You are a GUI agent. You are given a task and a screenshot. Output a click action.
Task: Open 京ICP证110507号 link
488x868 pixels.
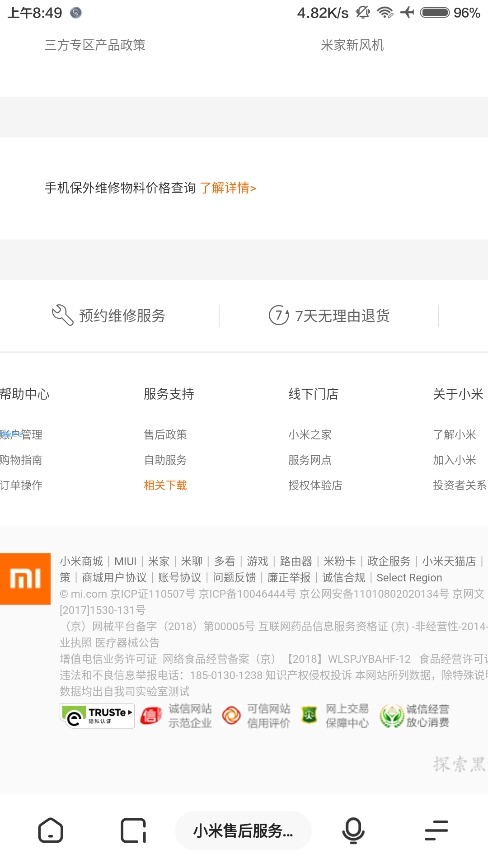153,594
